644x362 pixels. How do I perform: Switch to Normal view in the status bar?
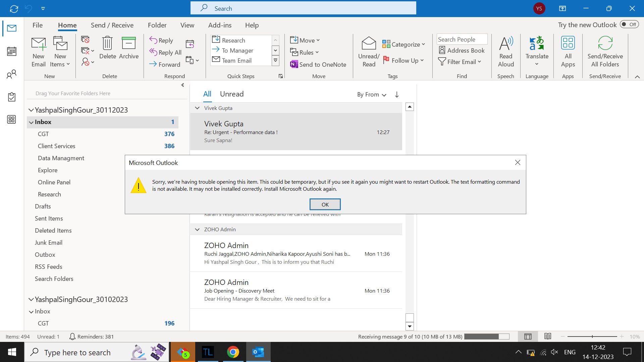528,337
